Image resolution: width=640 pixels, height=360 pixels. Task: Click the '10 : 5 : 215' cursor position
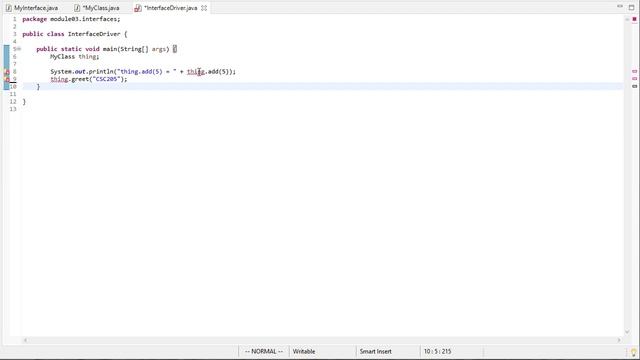pyautogui.click(x=438, y=351)
